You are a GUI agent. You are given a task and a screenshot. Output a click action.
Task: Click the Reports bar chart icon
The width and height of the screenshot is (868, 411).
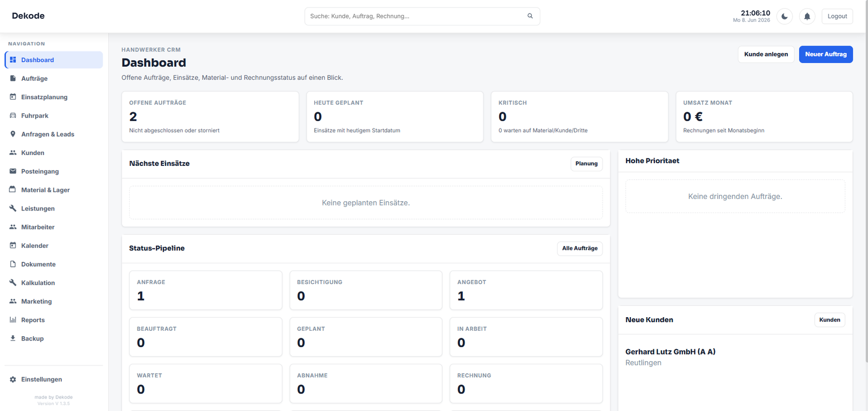point(13,319)
